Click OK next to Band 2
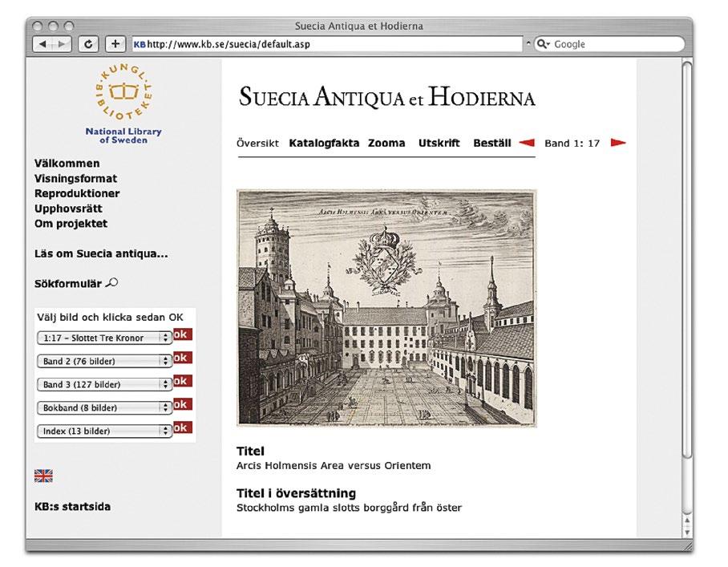The width and height of the screenshot is (728, 567). click(183, 358)
